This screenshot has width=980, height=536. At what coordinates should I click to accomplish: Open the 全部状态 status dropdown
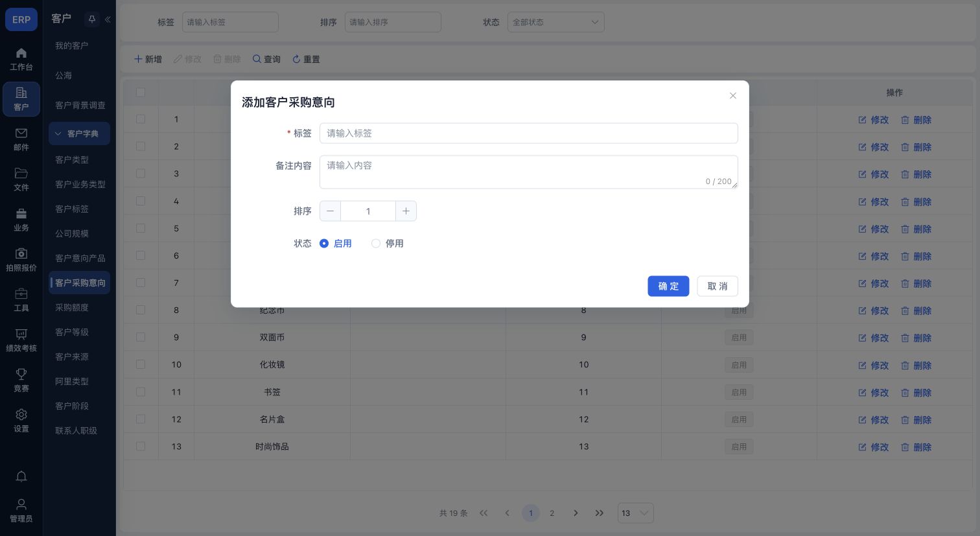pos(556,22)
